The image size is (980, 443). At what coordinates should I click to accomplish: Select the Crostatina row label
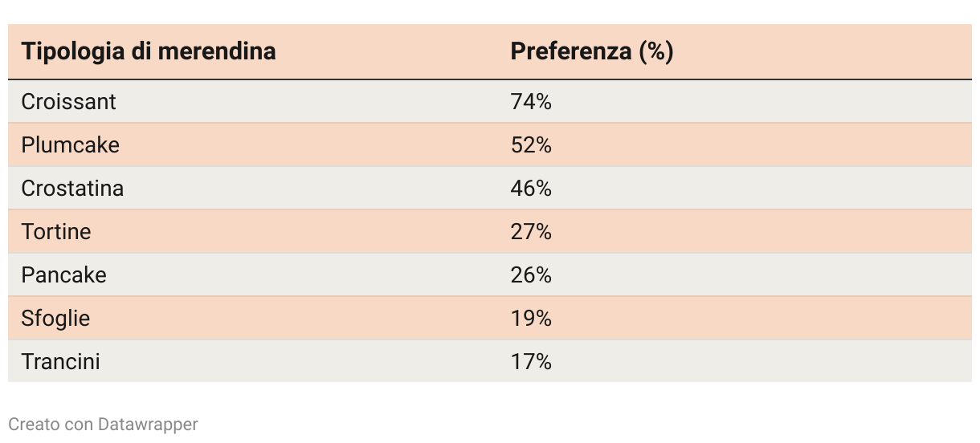point(72,189)
